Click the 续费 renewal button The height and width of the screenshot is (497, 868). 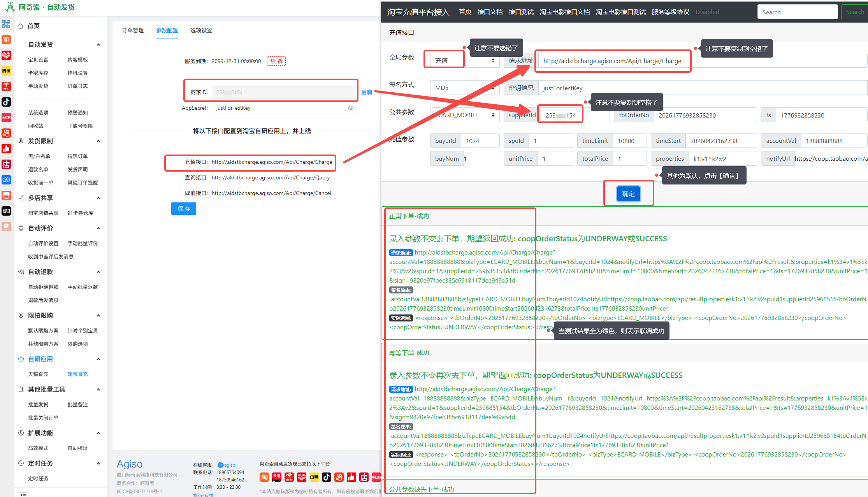[x=276, y=61]
